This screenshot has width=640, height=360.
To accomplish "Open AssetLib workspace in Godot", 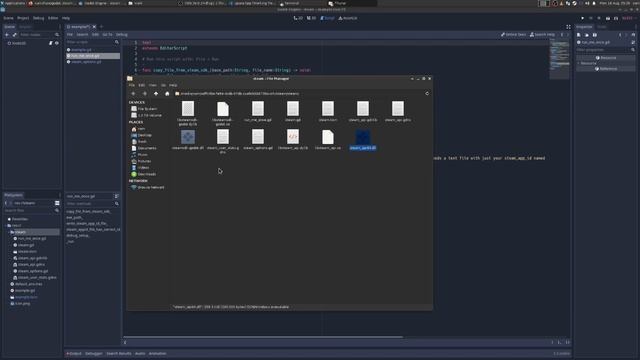I will (x=348, y=18).
